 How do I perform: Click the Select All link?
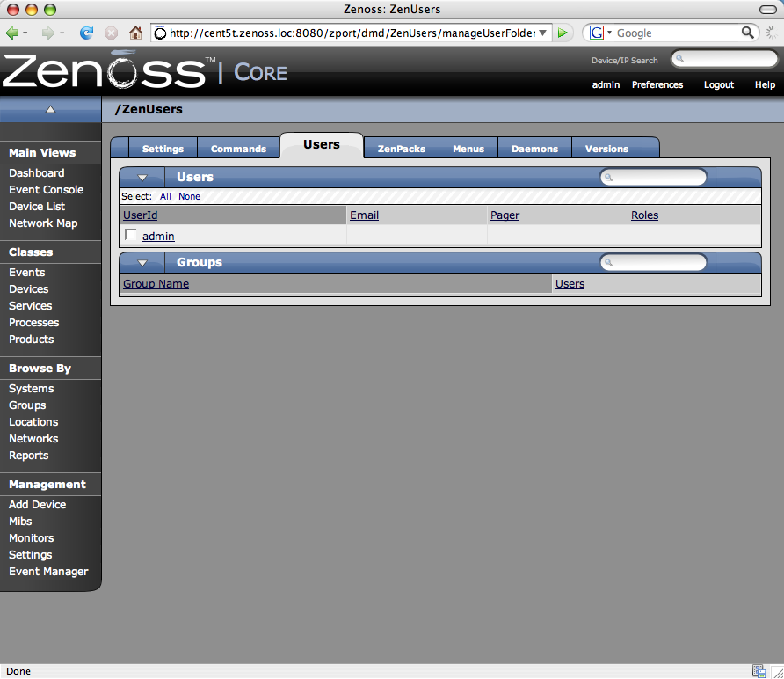(165, 197)
